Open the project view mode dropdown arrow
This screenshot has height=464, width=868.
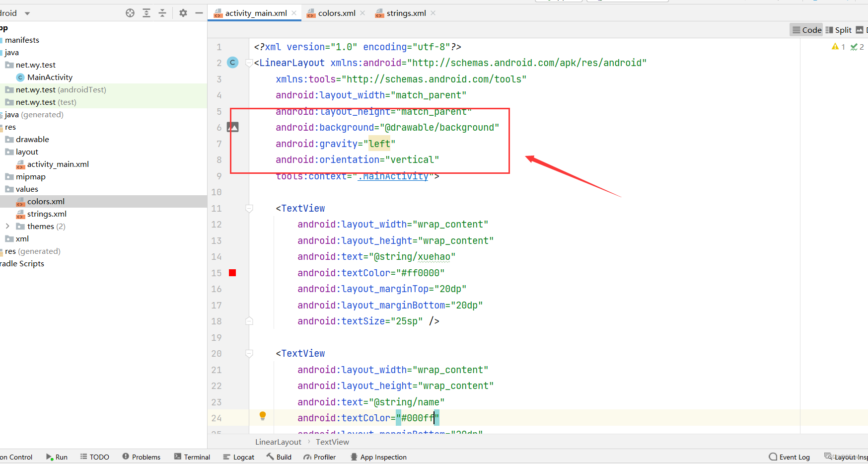click(27, 13)
